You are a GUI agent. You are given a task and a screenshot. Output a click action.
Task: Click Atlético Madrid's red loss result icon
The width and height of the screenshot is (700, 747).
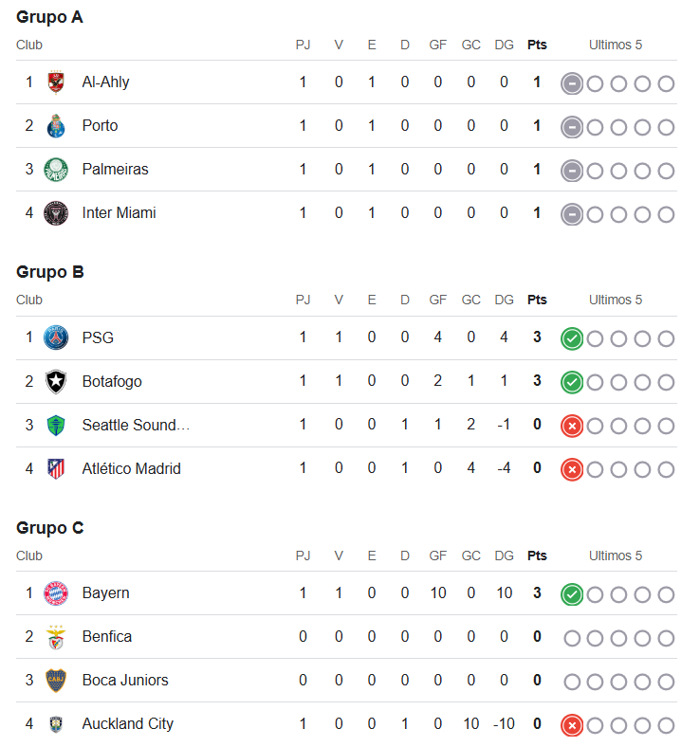coord(571,469)
